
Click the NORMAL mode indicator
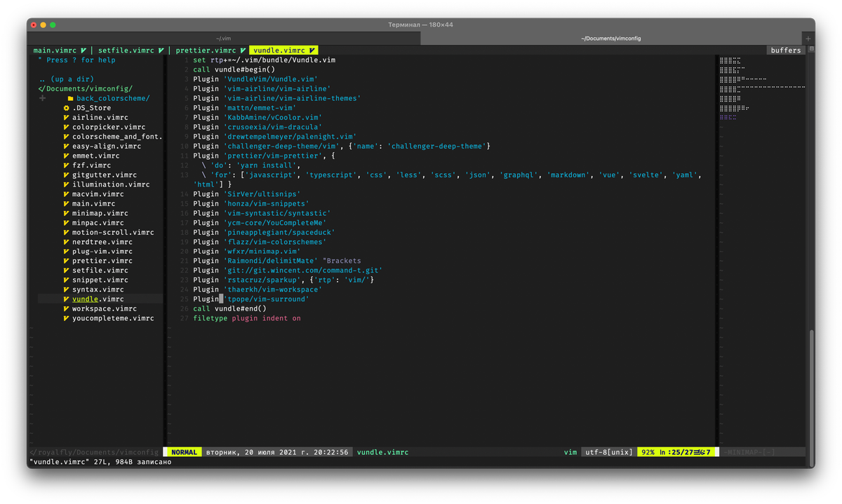coord(184,453)
